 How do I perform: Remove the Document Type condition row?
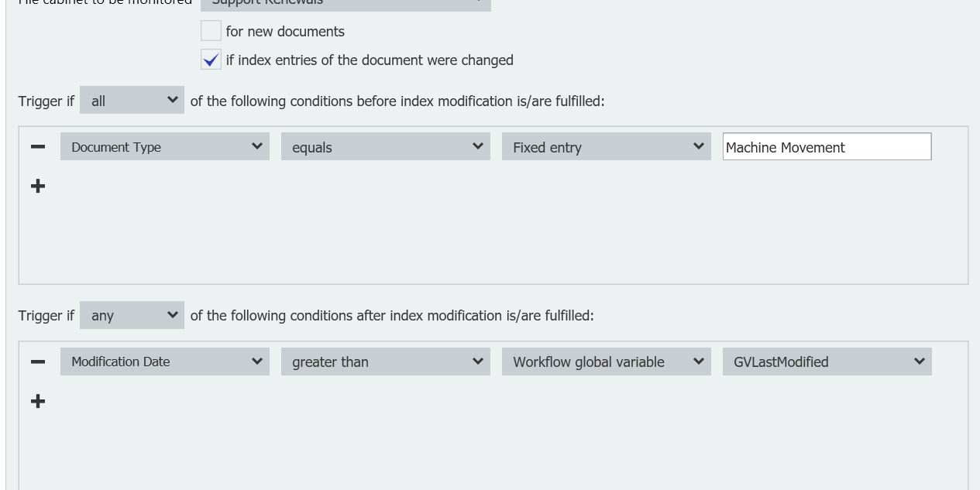point(37,147)
